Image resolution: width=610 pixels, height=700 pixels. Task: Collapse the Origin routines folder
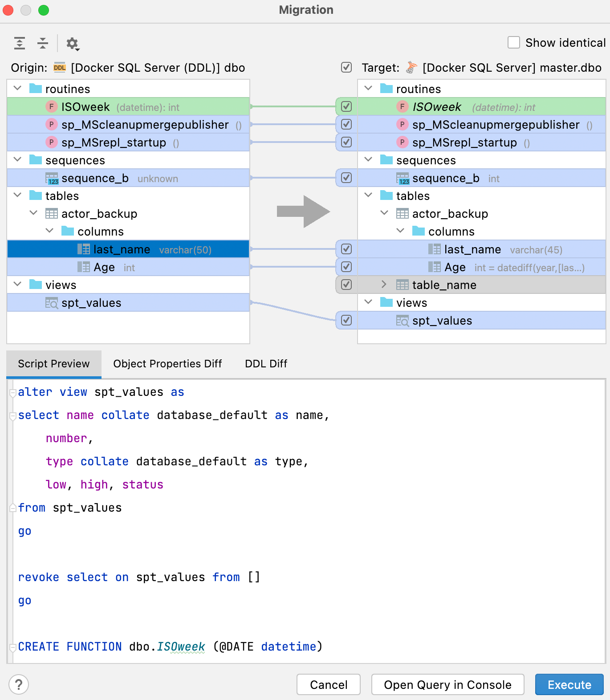coord(18,89)
